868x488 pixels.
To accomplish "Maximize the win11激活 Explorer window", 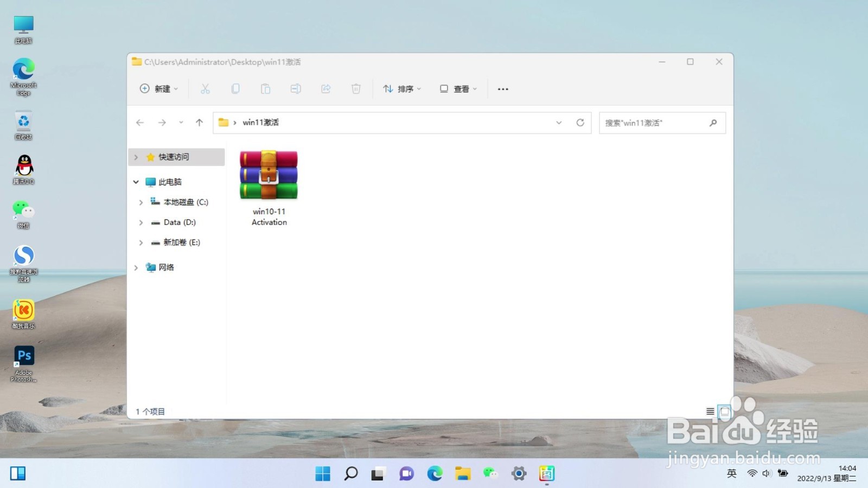I will [690, 62].
